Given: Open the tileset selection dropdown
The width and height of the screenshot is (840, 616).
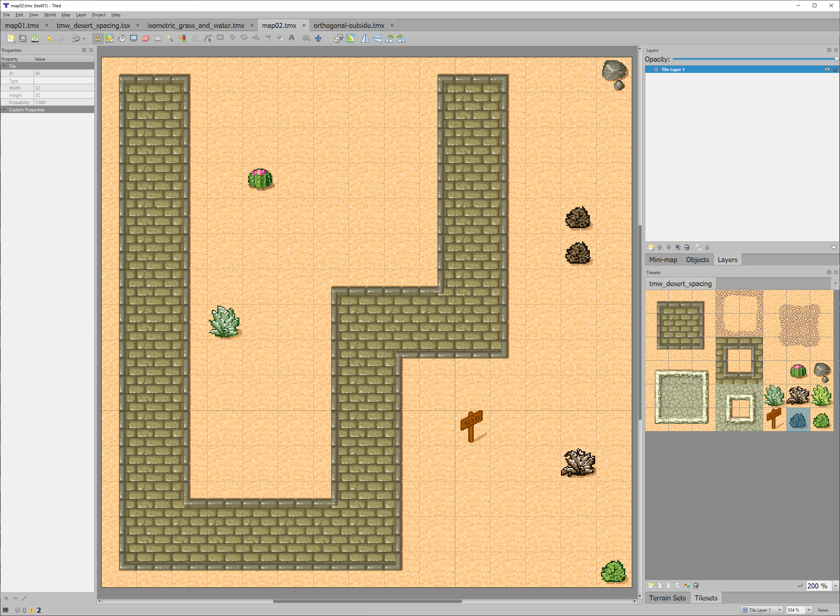Looking at the screenshot, I should click(x=835, y=284).
